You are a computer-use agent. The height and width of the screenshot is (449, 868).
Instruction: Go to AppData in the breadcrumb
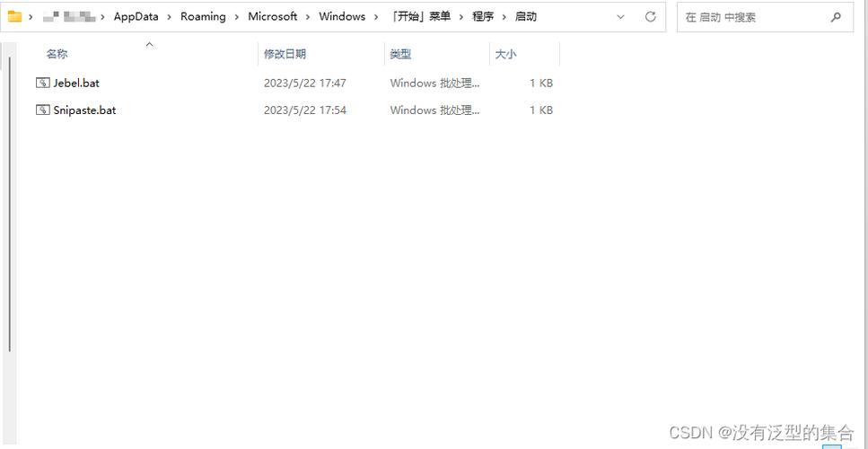(136, 16)
